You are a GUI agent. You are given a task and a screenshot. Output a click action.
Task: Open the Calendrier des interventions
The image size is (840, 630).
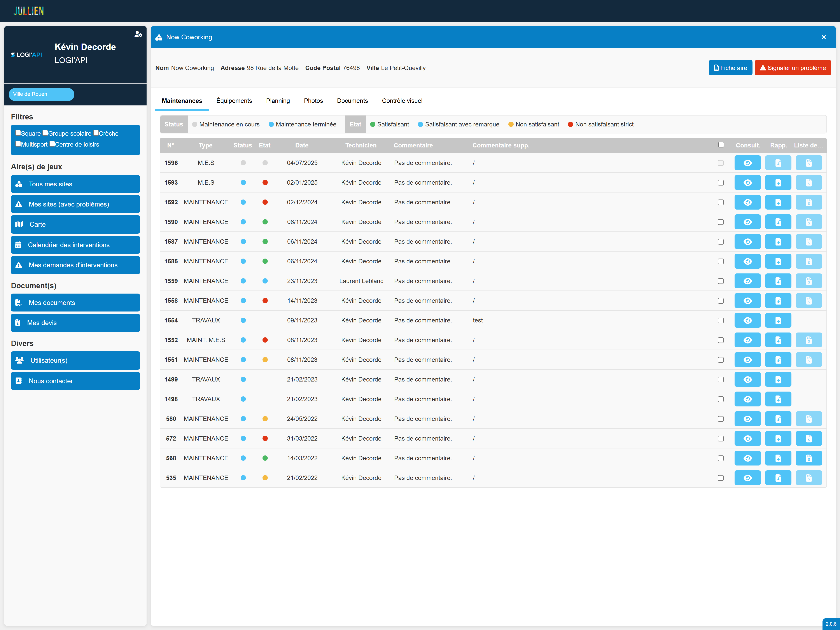pyautogui.click(x=75, y=245)
